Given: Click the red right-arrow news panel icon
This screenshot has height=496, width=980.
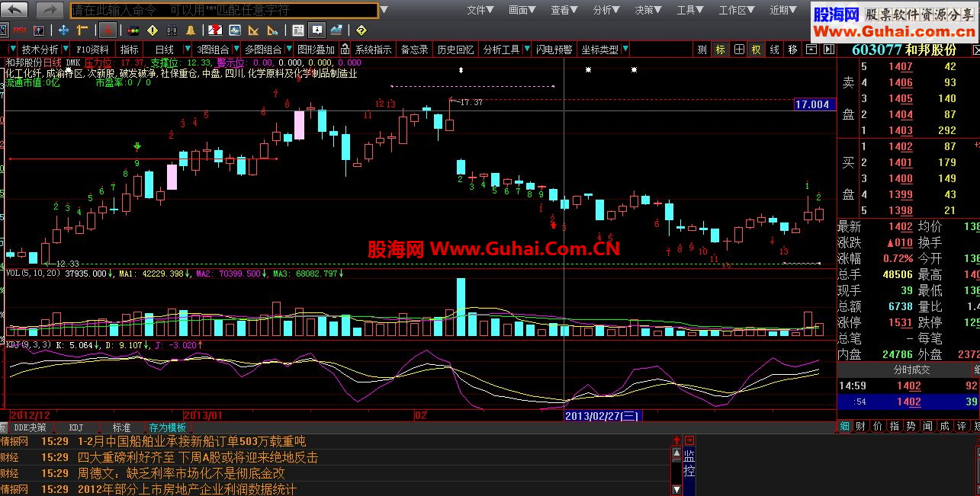Looking at the screenshot, I should click(689, 440).
